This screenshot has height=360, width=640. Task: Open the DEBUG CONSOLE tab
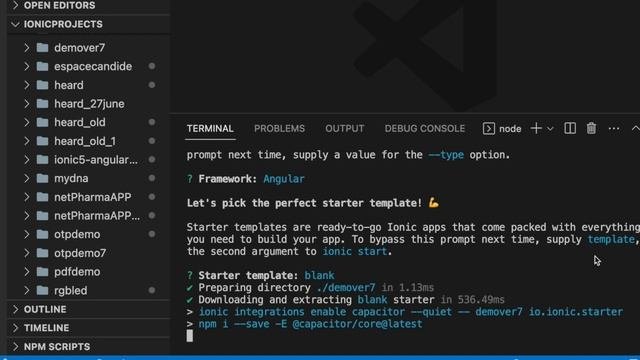click(x=424, y=129)
